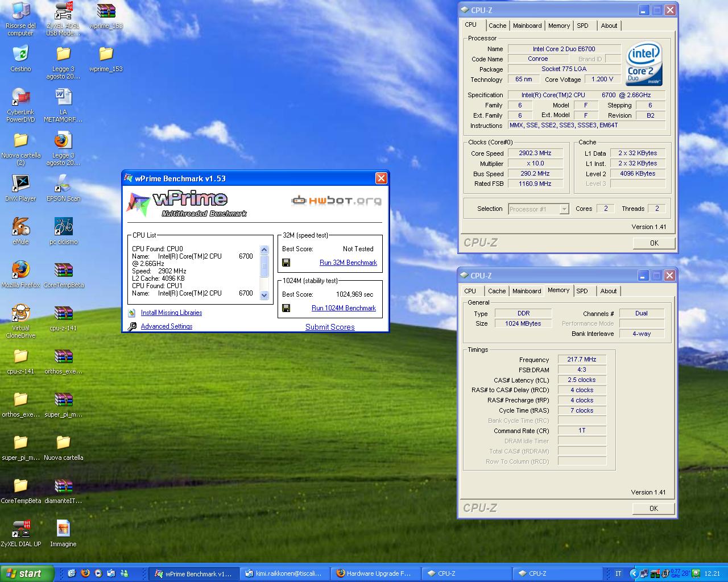Switch to Hardware Upgrade Firefox taskbar button

point(375,573)
